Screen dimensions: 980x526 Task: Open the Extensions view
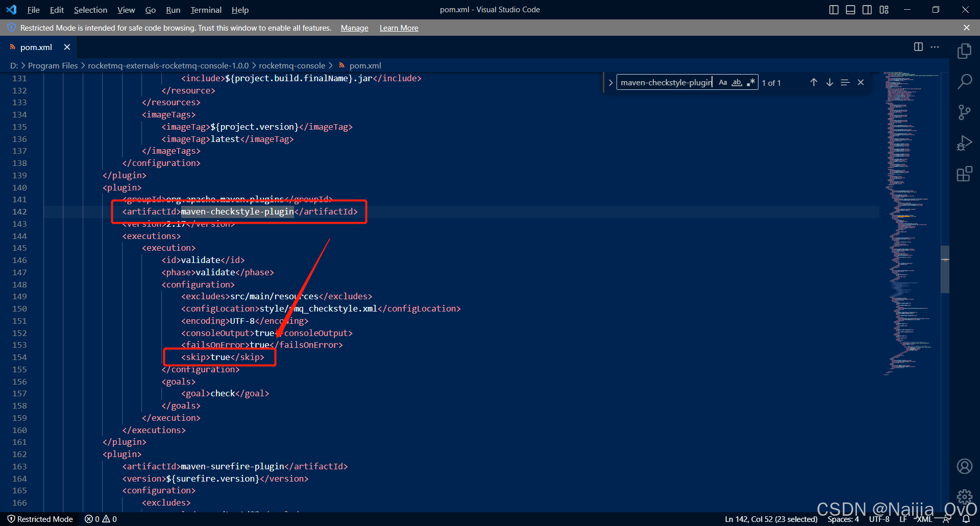(964, 174)
